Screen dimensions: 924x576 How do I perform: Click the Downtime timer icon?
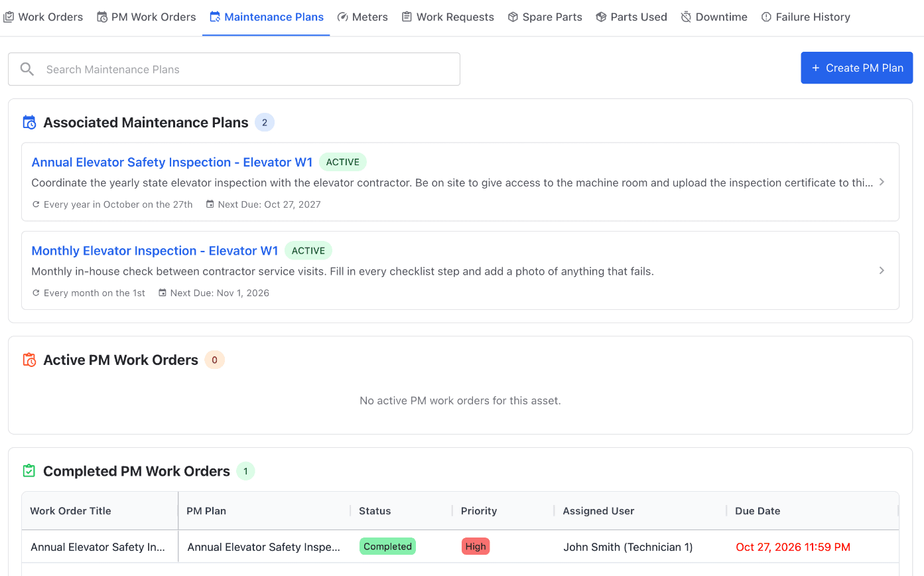[x=686, y=17]
